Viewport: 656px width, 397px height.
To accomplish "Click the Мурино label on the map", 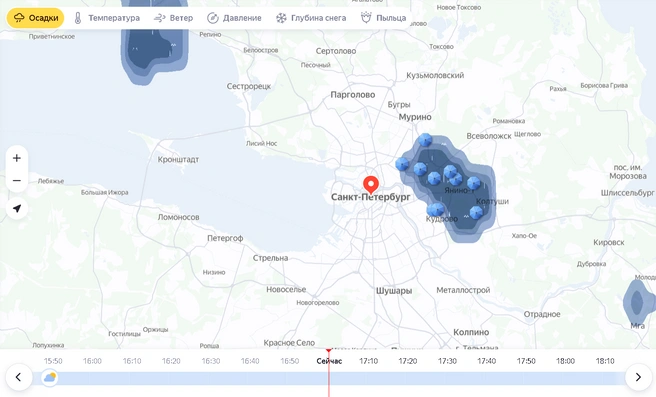I will 415,117.
